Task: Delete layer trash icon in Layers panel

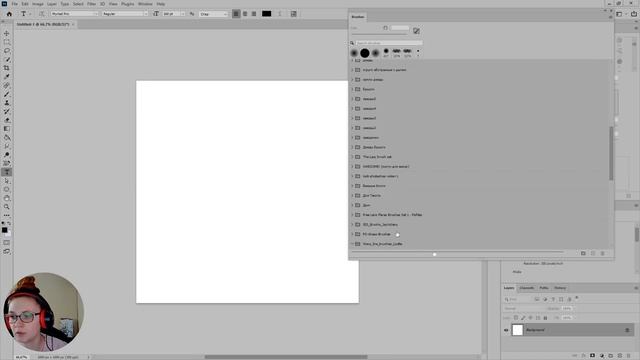Action: [629, 356]
